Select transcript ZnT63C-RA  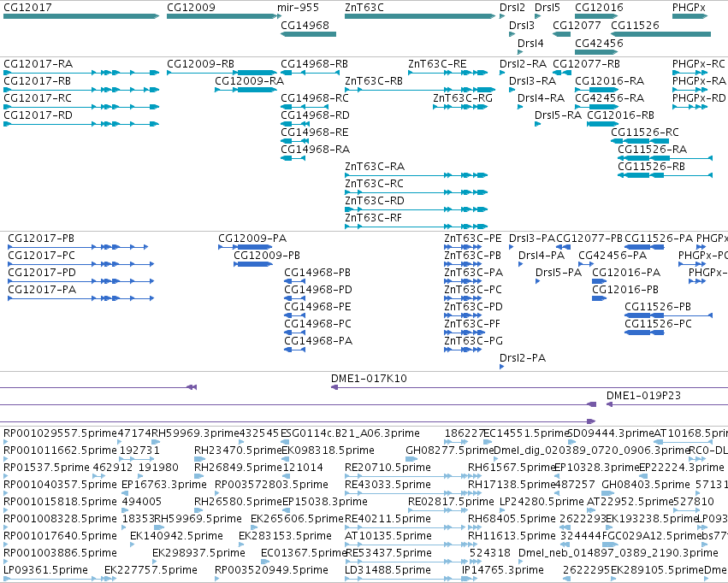(x=416, y=175)
